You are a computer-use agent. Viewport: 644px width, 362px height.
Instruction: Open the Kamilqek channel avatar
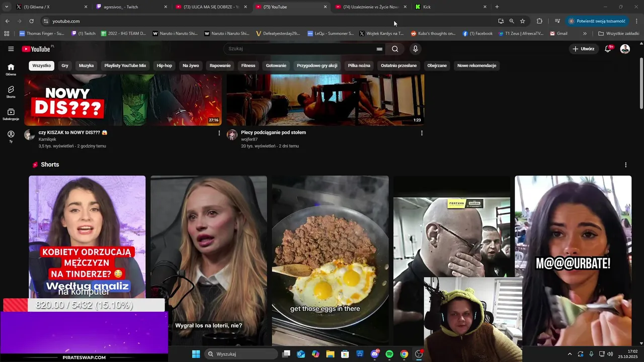point(30,135)
